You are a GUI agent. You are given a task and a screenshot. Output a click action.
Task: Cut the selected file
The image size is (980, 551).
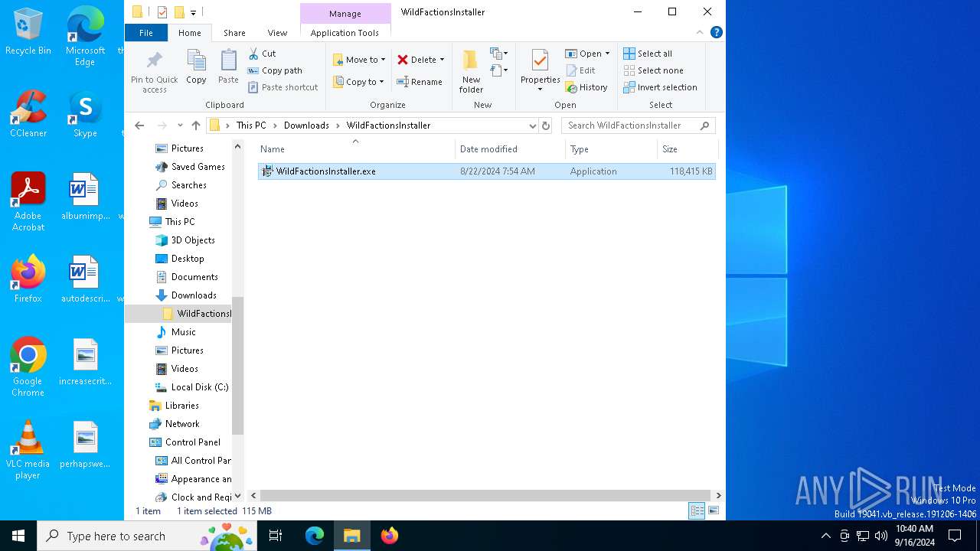tap(263, 54)
